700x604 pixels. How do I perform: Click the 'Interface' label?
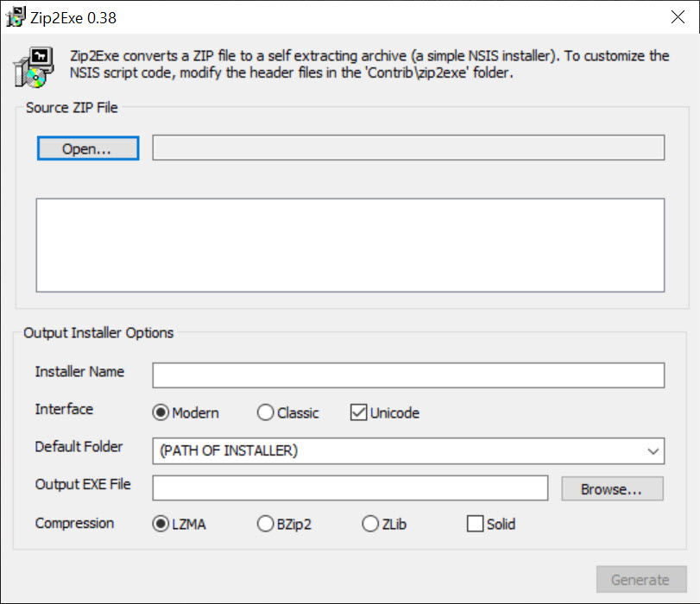64,409
